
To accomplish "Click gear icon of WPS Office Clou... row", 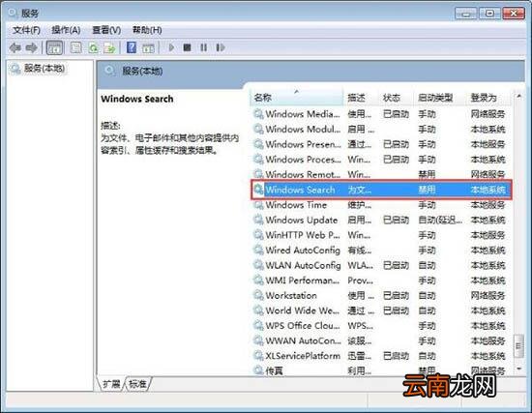I will coord(258,325).
